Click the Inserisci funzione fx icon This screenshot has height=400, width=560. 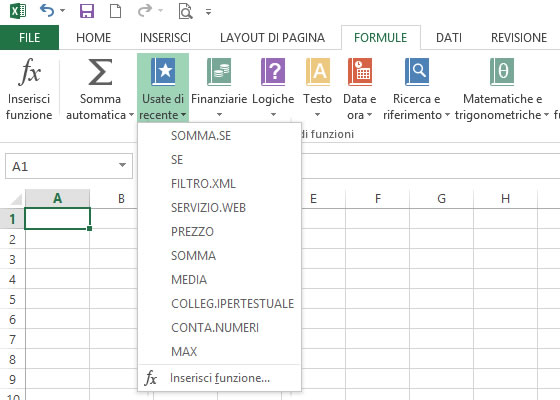click(29, 72)
